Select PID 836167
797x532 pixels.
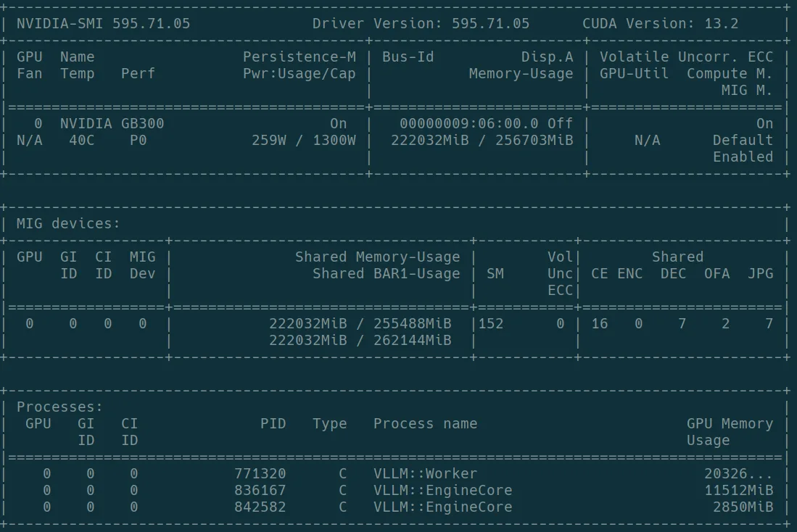tap(260, 491)
